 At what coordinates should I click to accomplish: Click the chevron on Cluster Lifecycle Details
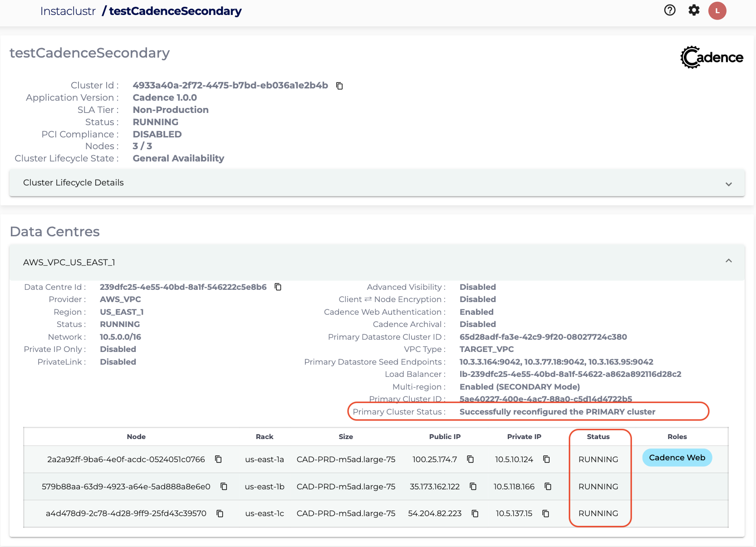coord(729,184)
